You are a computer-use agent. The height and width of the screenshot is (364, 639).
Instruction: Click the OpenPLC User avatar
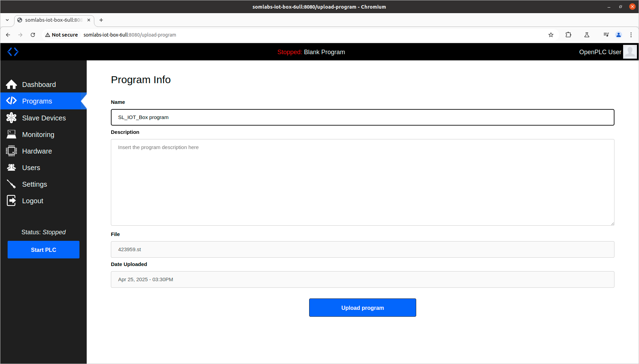tap(630, 52)
